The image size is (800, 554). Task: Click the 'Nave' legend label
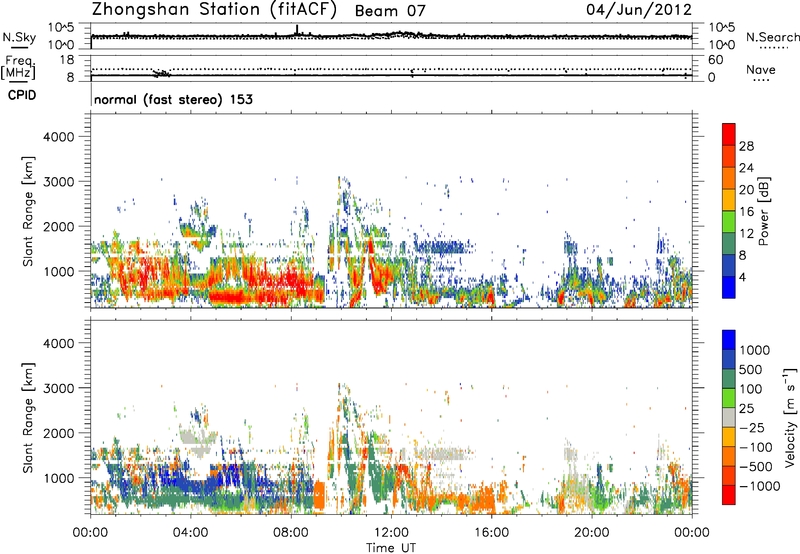pos(760,69)
